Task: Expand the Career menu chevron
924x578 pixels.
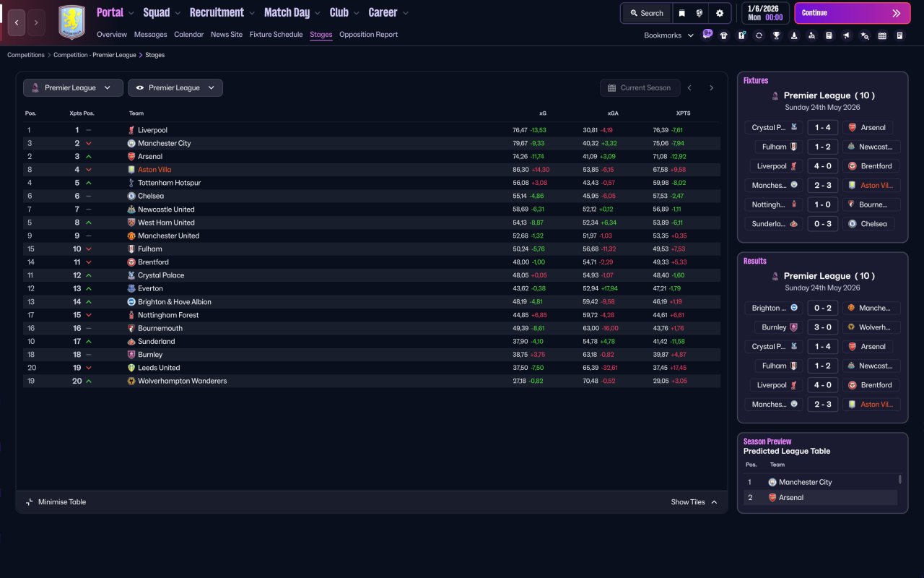Action: 405,13
